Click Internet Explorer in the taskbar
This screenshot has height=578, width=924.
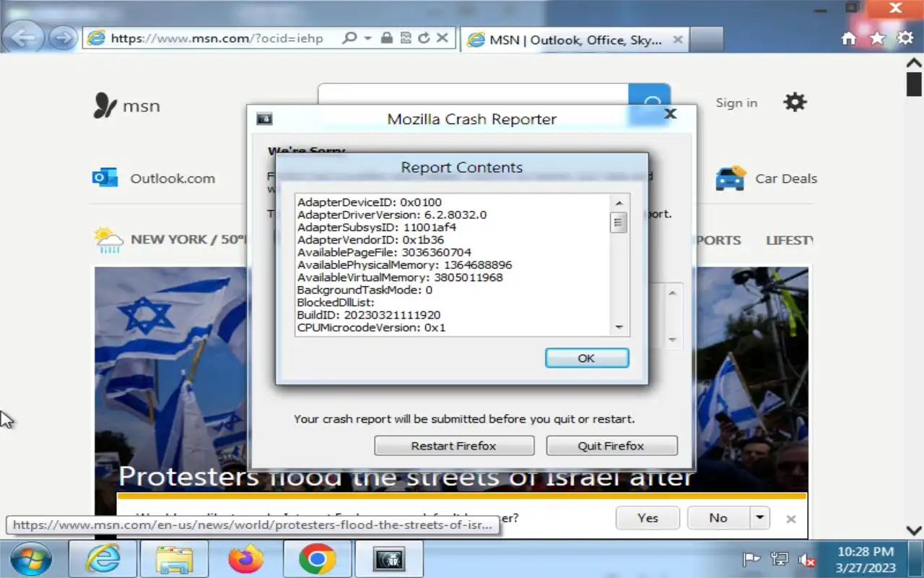(103, 559)
